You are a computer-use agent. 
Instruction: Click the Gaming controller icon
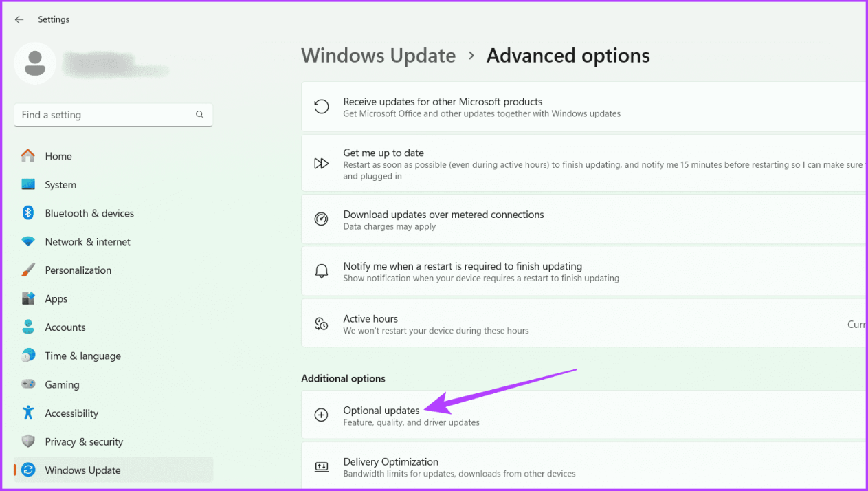coord(28,384)
